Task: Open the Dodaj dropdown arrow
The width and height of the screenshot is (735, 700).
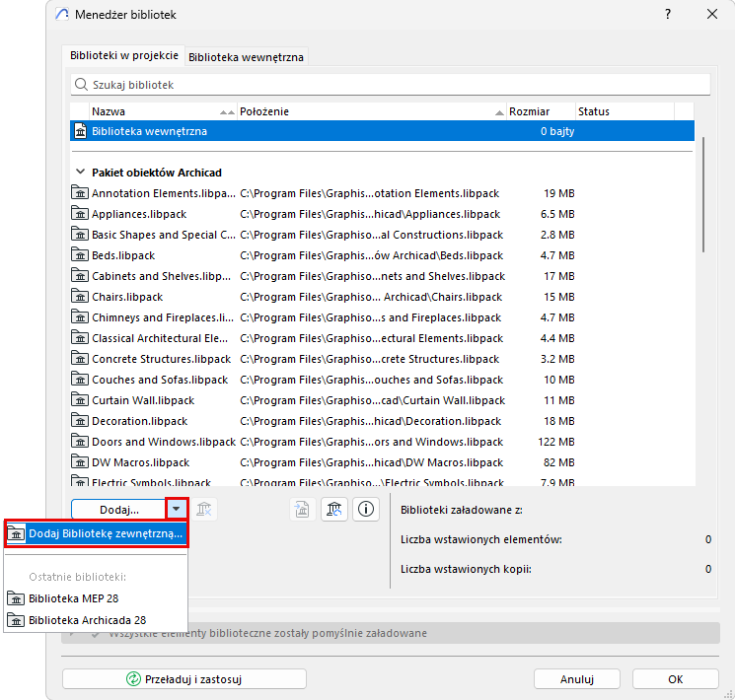Action: pos(177,509)
